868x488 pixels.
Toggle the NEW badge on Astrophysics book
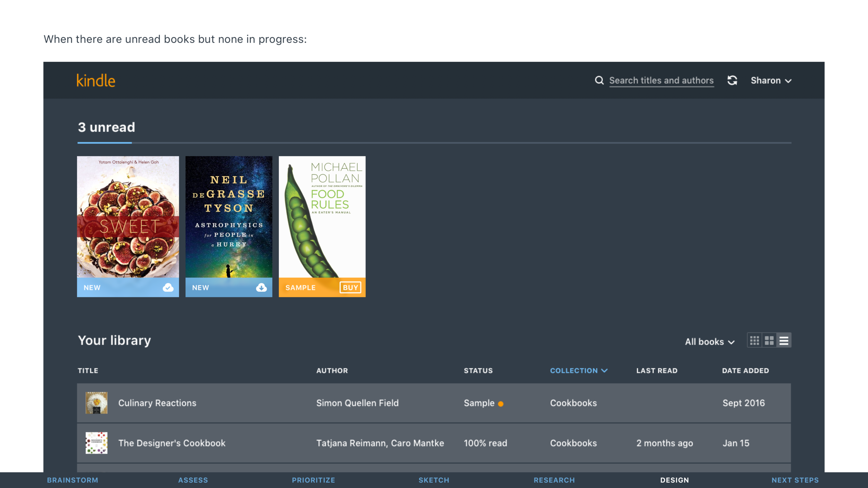201,287
